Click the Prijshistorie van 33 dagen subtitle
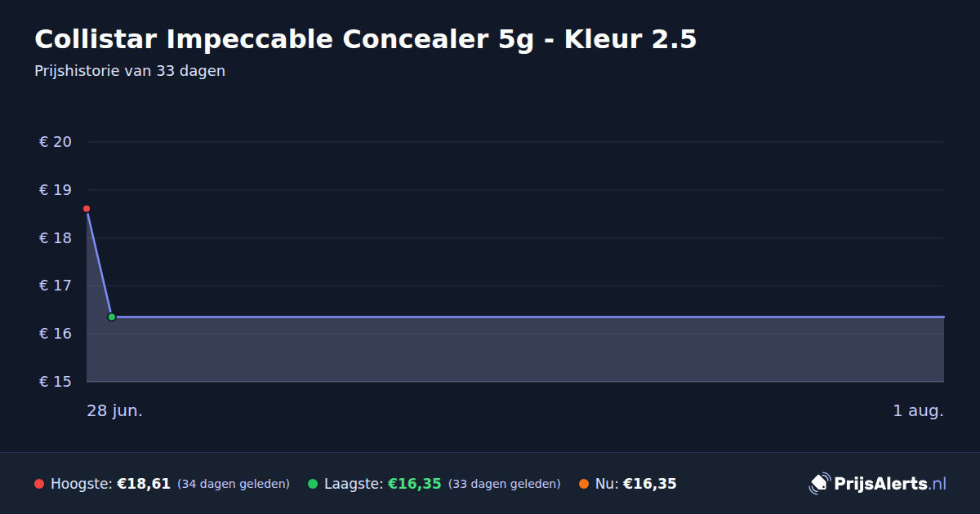The image size is (980, 514). [130, 71]
